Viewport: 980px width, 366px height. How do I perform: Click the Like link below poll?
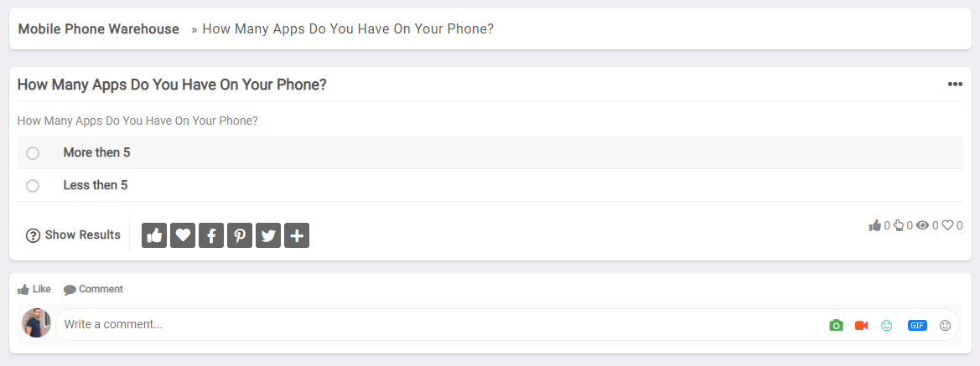34,289
